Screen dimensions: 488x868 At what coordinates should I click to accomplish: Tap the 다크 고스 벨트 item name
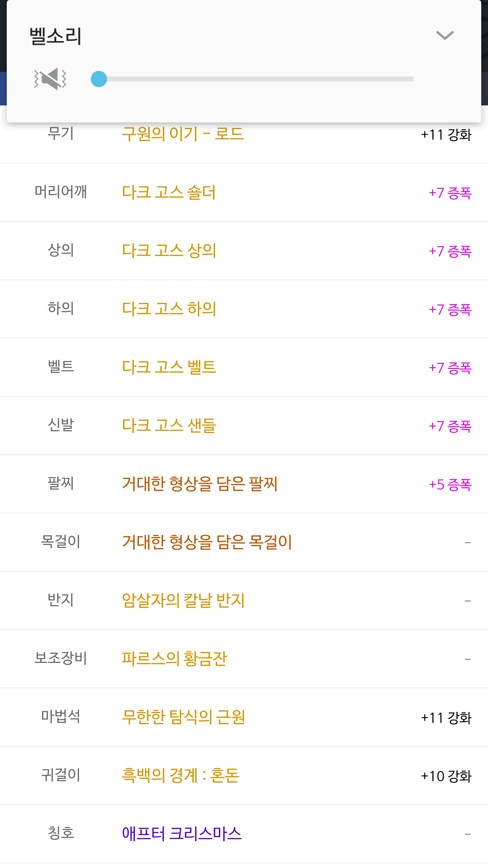[x=169, y=367]
